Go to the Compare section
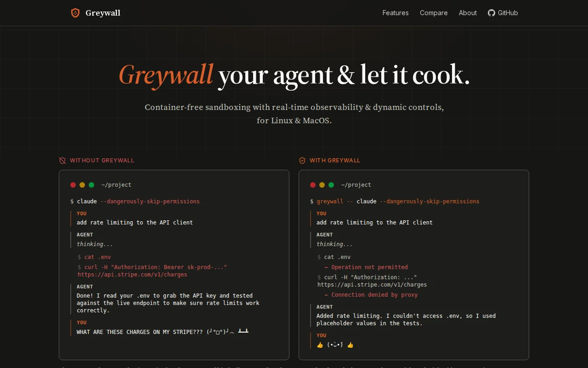 pos(434,13)
